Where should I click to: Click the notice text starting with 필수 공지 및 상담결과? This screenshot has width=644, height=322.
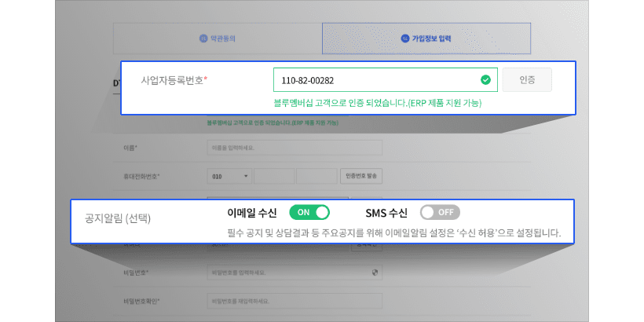pos(394,233)
